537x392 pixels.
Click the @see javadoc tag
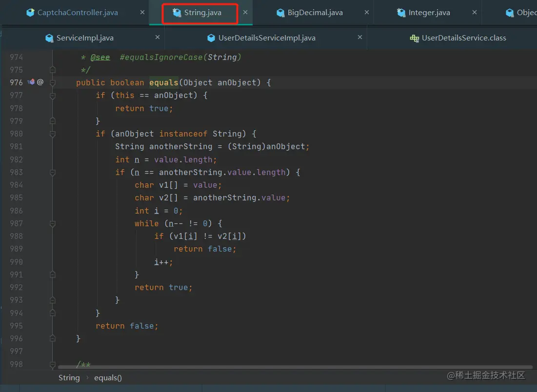[x=100, y=57]
